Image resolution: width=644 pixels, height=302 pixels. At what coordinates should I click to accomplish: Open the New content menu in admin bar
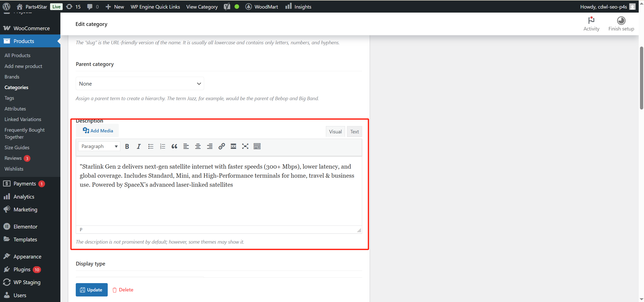(x=115, y=7)
